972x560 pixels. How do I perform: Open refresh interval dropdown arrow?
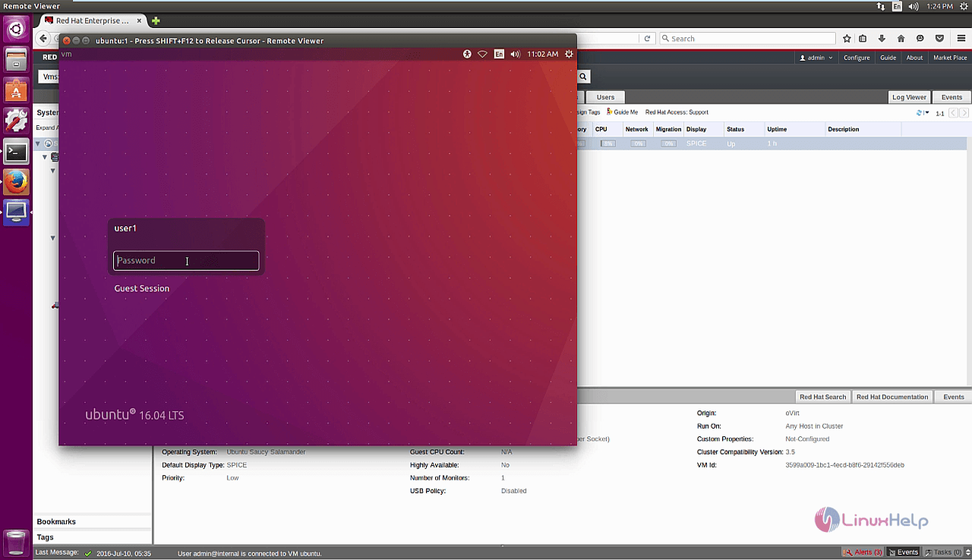tap(926, 113)
